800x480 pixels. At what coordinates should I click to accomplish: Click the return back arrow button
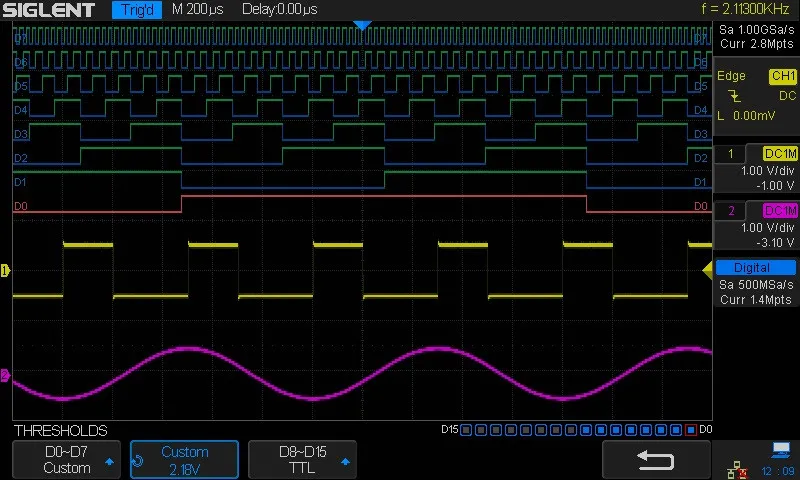point(656,460)
